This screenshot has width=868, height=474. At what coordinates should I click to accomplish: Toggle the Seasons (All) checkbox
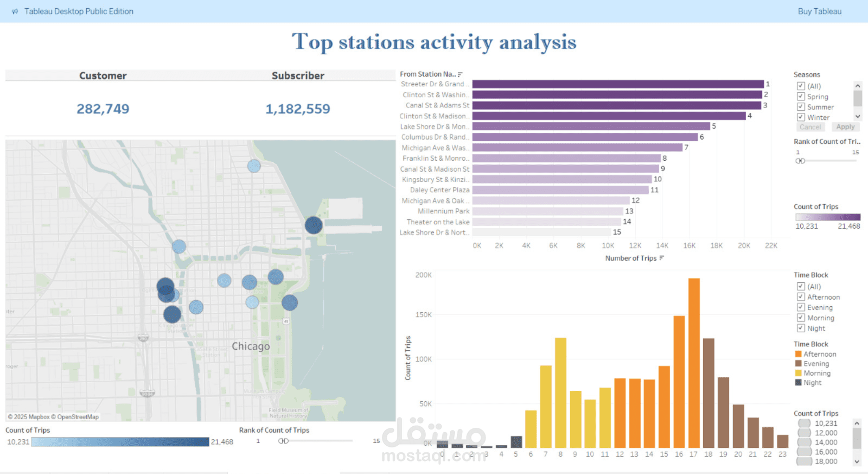[x=801, y=86]
